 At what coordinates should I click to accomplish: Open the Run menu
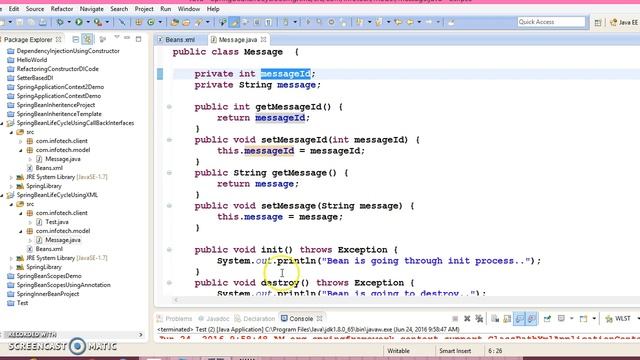(x=166, y=9)
